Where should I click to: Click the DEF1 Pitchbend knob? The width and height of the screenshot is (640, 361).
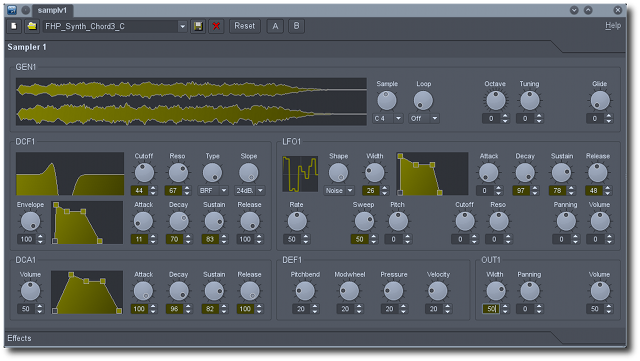[305, 291]
